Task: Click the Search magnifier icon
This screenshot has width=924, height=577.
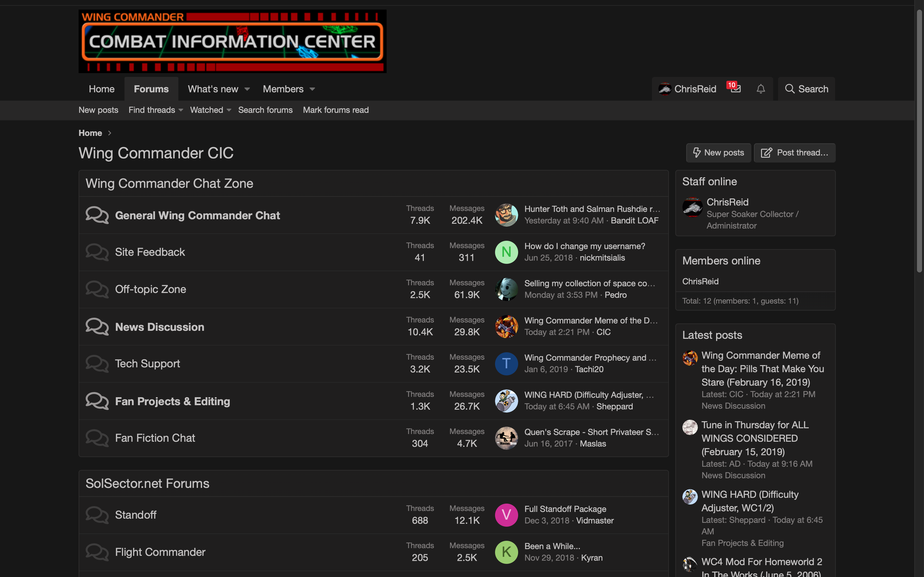Action: click(790, 89)
